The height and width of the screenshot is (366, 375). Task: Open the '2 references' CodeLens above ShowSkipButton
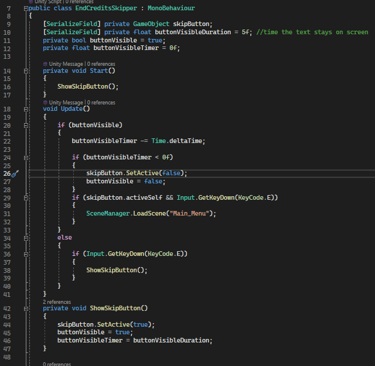click(x=57, y=302)
